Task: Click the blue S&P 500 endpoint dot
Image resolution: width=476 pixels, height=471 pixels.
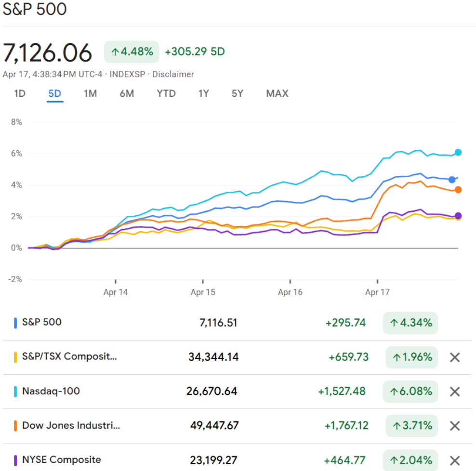Action: point(452,180)
